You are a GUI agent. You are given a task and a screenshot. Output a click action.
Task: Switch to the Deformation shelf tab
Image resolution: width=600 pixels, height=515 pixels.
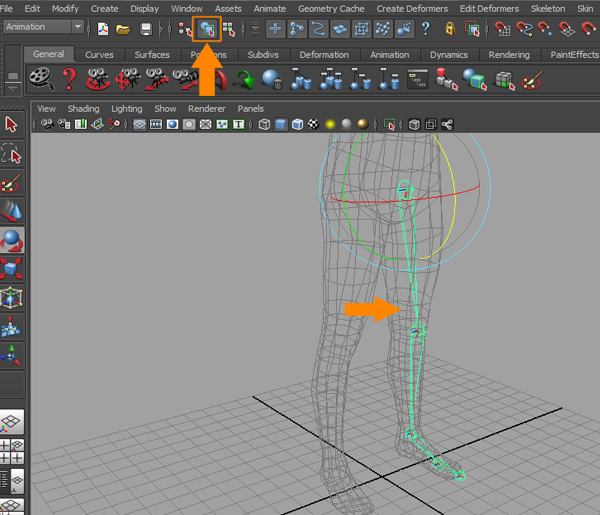coord(324,55)
